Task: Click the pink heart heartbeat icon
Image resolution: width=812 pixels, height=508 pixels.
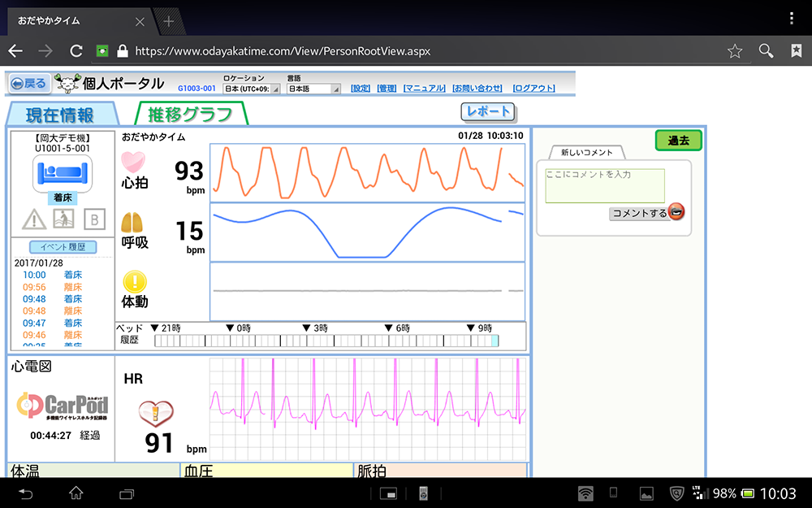Action: [x=133, y=161]
